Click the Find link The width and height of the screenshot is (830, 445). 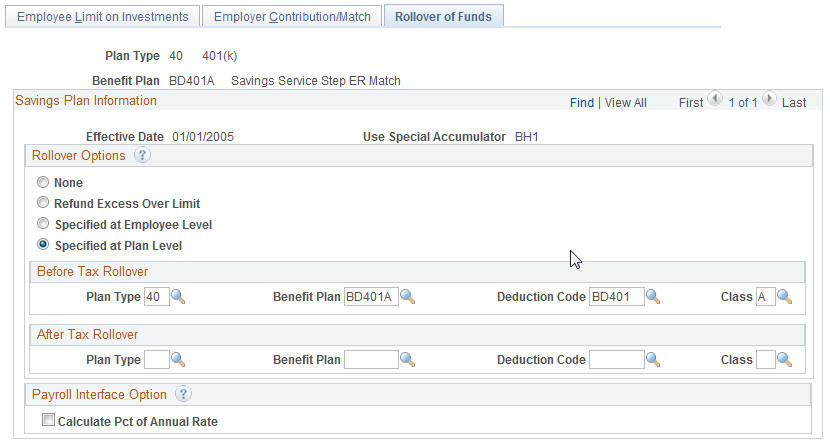(x=582, y=103)
